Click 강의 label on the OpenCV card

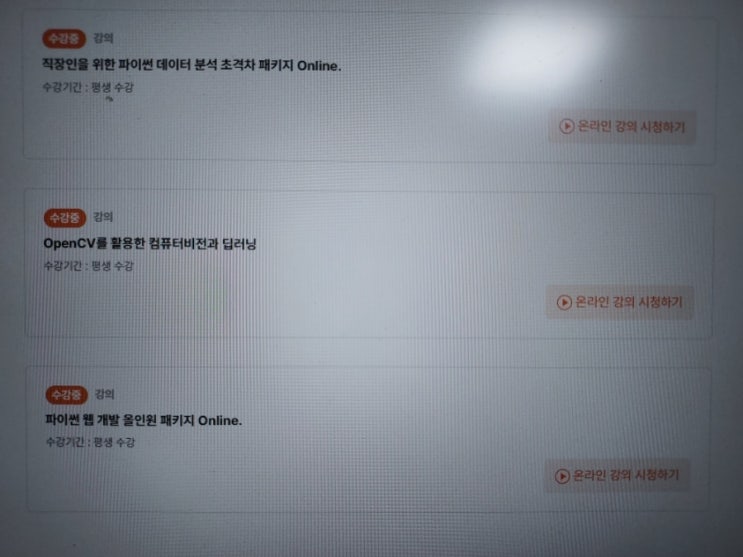(x=103, y=217)
